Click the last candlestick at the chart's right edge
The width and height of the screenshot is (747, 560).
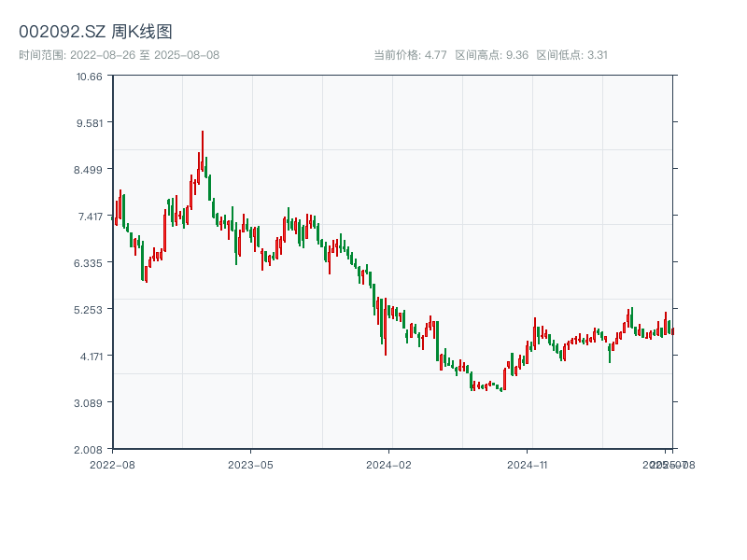672,330
